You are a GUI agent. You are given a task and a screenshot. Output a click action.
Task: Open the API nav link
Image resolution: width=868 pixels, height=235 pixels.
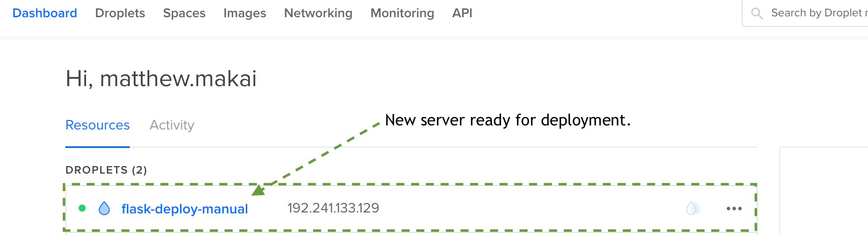(462, 13)
